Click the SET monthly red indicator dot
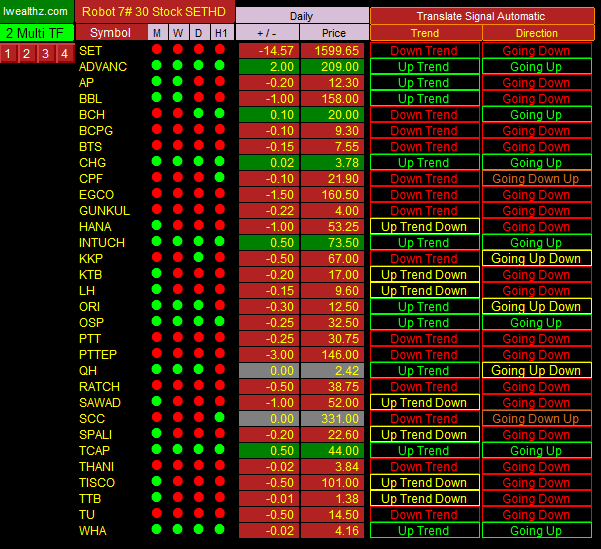 (x=157, y=49)
